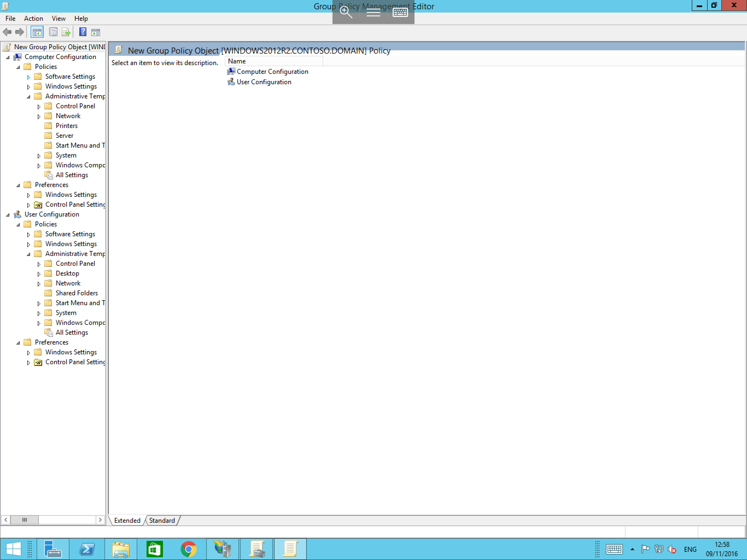Screen dimensions: 747x560
Task: Expand Software Settings under Computer Configuration
Action: point(29,77)
